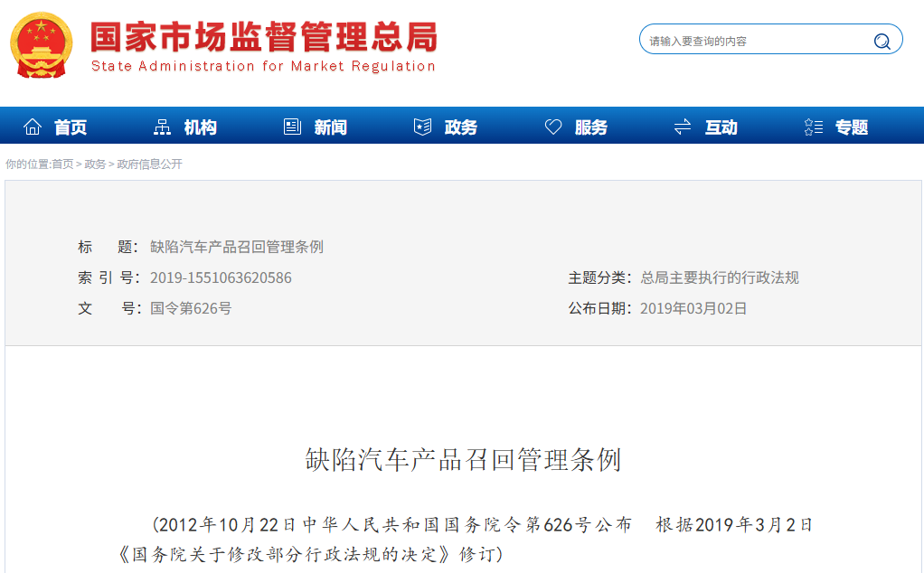Open the 首页 navigation menu item
The image size is (924, 573).
pyautogui.click(x=71, y=127)
